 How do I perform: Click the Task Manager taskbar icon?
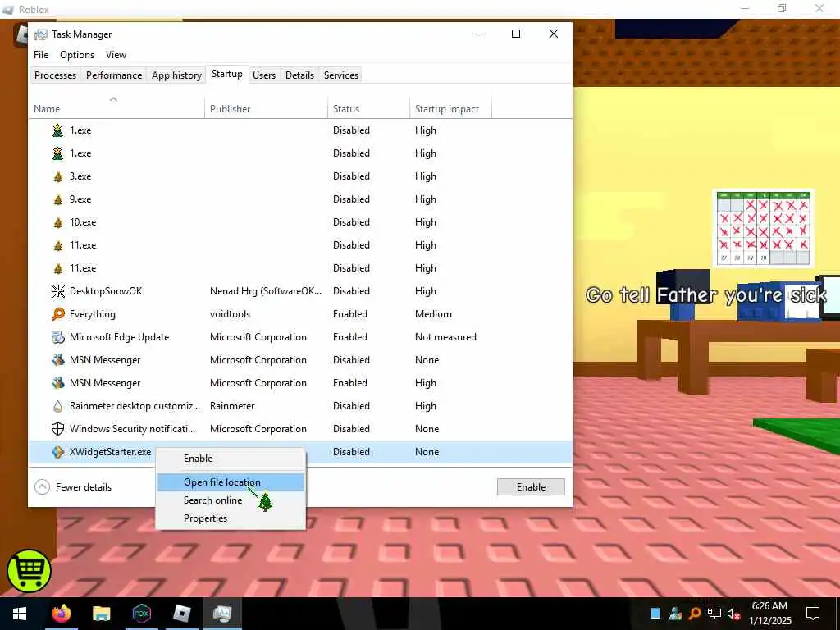(x=221, y=614)
